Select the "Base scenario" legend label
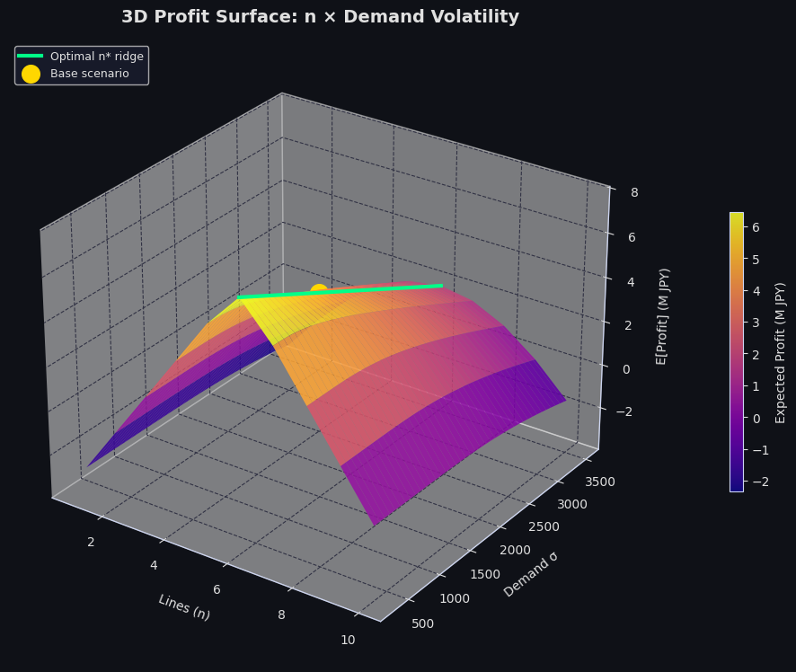Screen dimensions: 796x672 pyautogui.click(x=89, y=74)
